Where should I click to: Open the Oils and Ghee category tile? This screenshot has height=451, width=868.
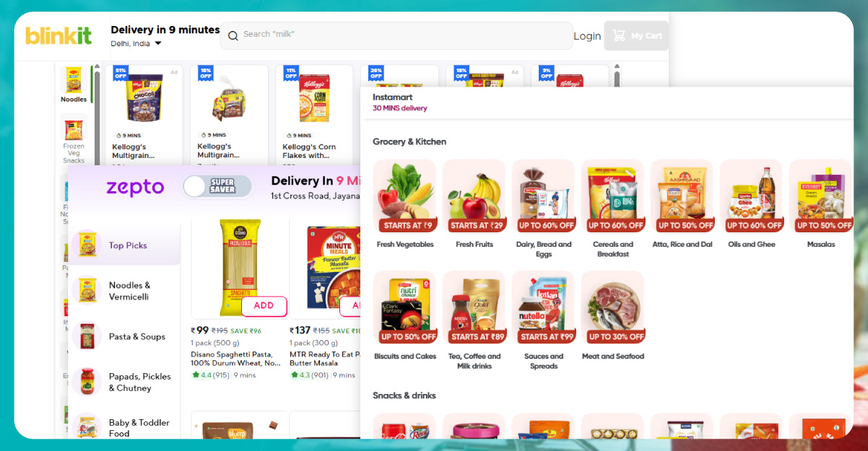click(x=752, y=204)
